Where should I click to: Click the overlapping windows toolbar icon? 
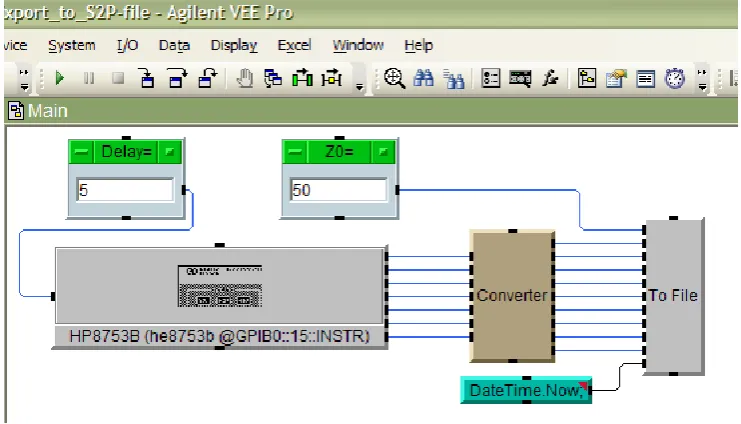click(x=273, y=78)
